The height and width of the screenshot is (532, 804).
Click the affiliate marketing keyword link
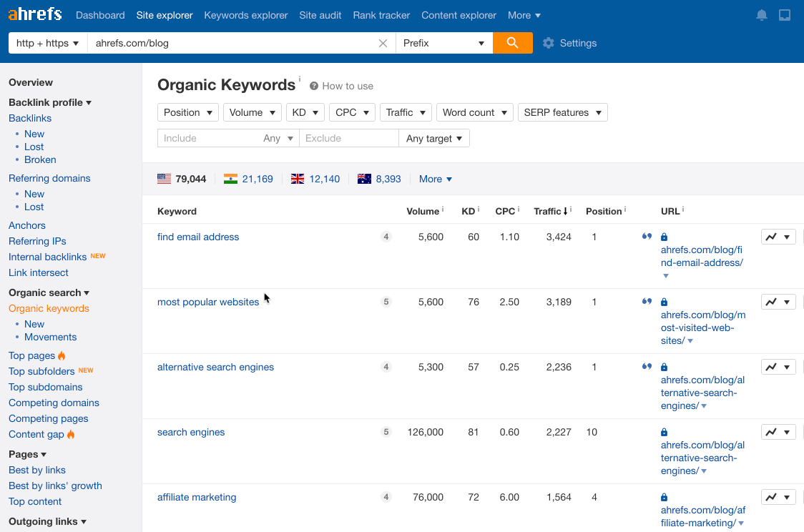click(x=197, y=497)
